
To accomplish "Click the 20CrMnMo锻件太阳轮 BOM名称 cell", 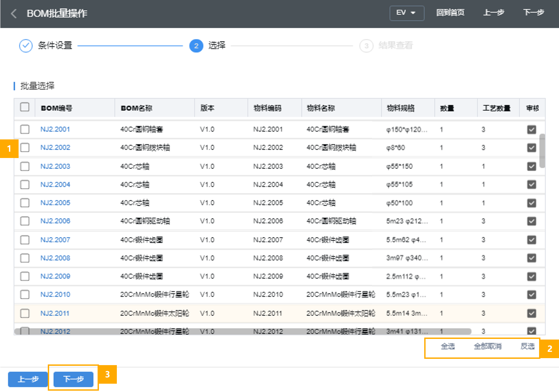I will click(155, 313).
